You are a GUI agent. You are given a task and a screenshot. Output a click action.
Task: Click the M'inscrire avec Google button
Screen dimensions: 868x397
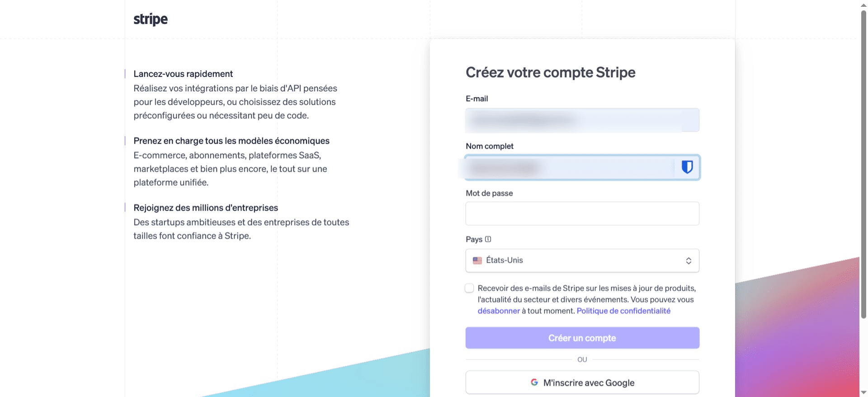(x=582, y=383)
